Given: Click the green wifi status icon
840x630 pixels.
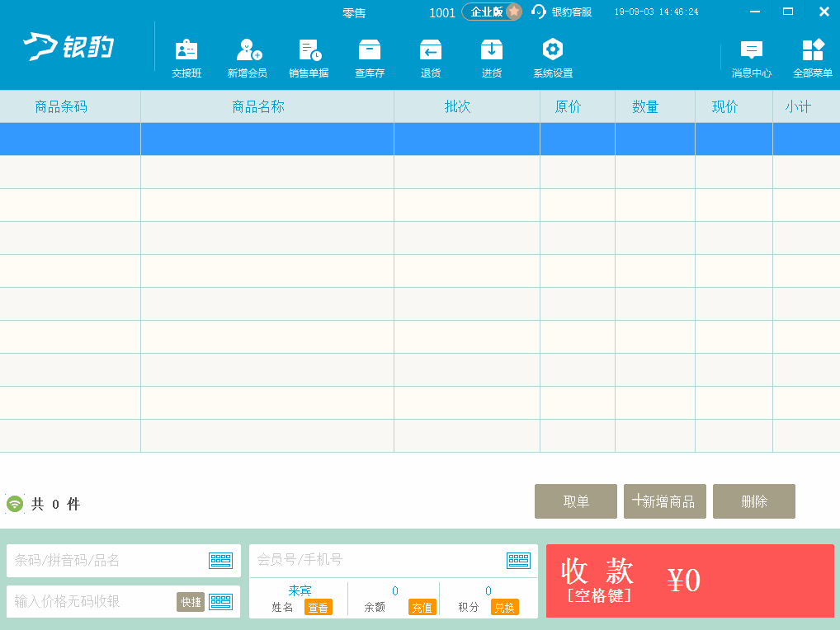Looking at the screenshot, I should 15,504.
